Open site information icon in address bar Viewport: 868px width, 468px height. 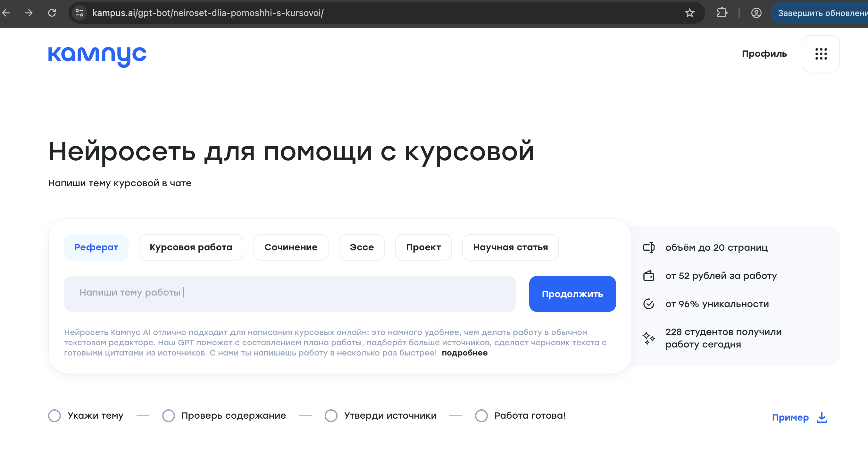point(79,13)
